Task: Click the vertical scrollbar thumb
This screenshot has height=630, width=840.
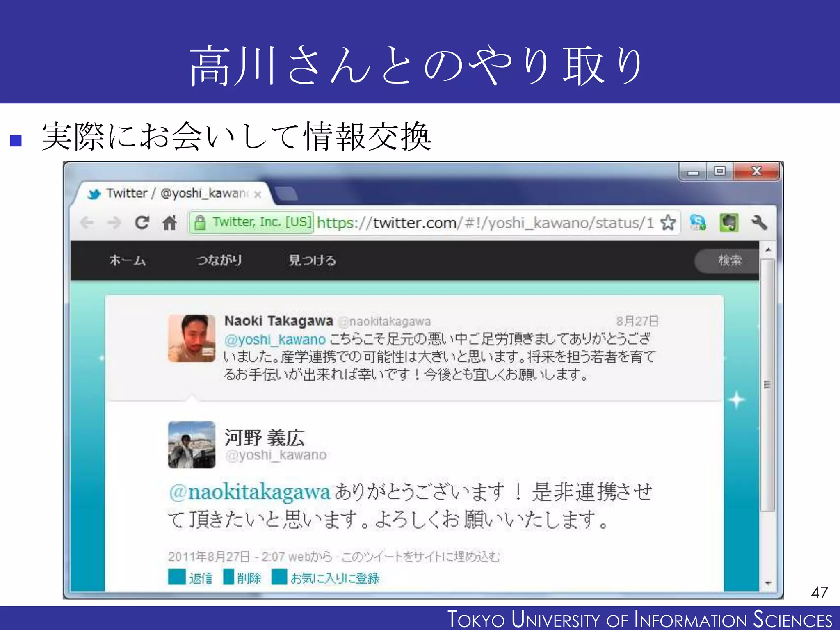Action: pos(768,385)
